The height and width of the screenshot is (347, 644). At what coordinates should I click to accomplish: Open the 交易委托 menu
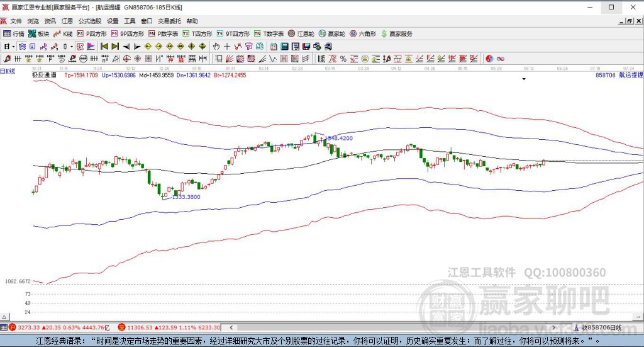(169, 21)
